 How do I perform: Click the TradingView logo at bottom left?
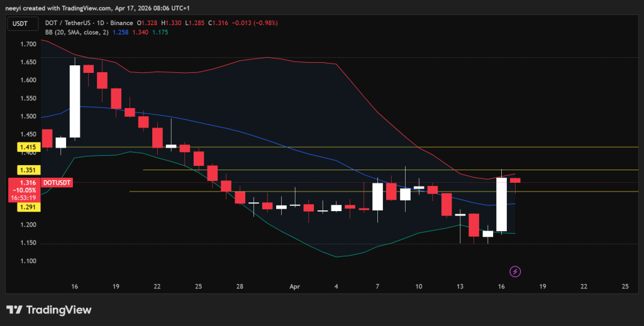(x=49, y=310)
